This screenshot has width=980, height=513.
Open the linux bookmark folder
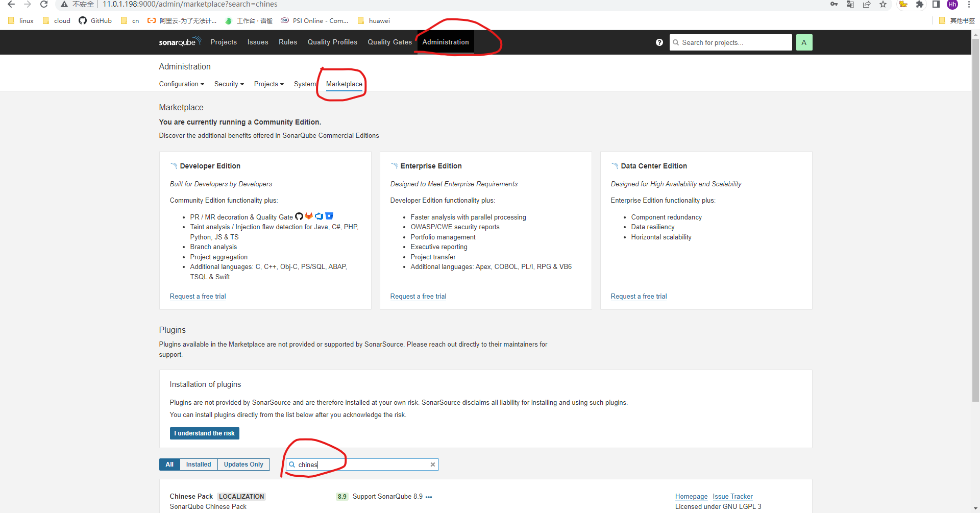(x=21, y=20)
